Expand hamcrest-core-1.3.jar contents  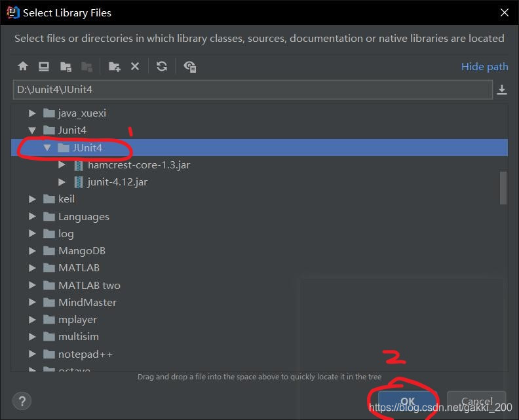coord(62,165)
